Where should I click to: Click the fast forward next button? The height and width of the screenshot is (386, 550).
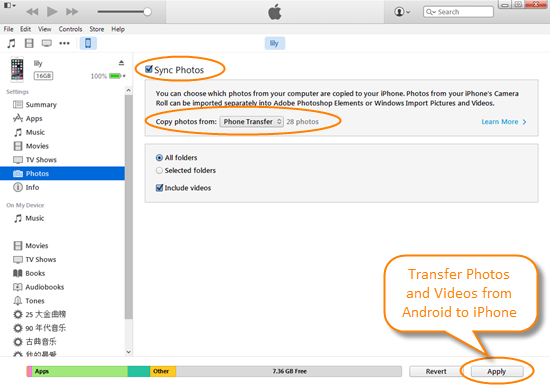[72, 12]
